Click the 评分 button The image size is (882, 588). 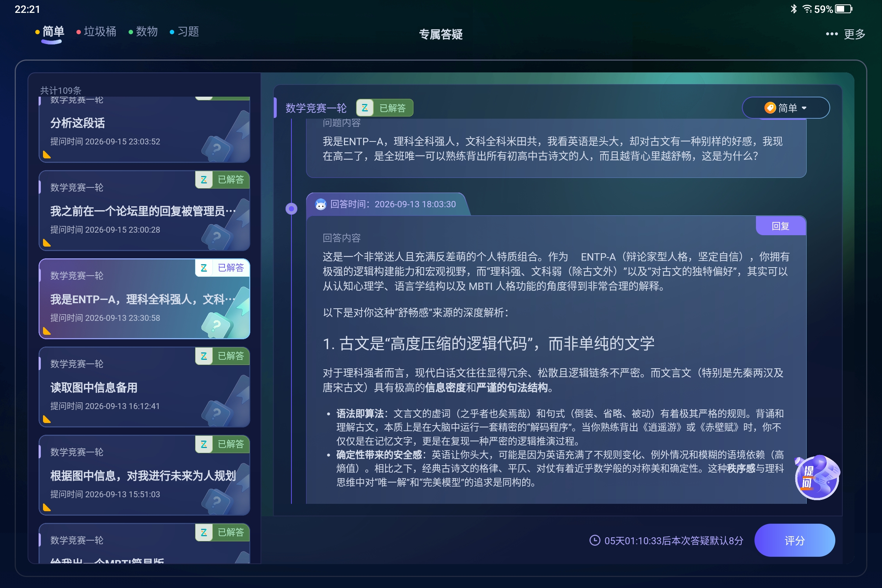point(794,540)
